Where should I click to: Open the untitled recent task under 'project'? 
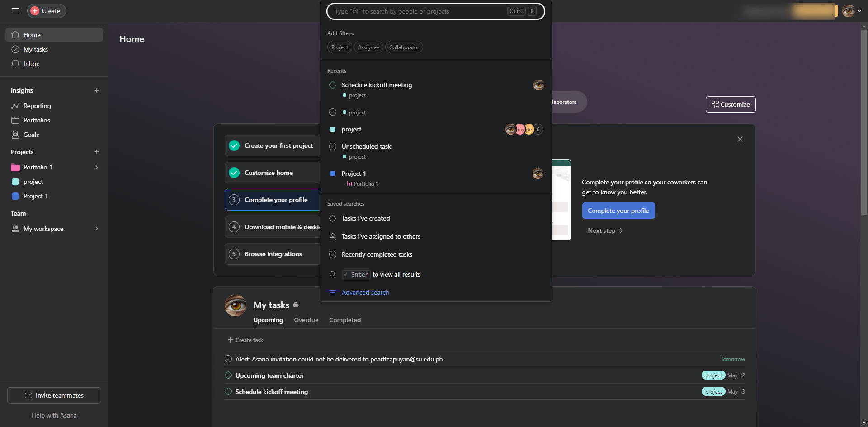(436, 112)
